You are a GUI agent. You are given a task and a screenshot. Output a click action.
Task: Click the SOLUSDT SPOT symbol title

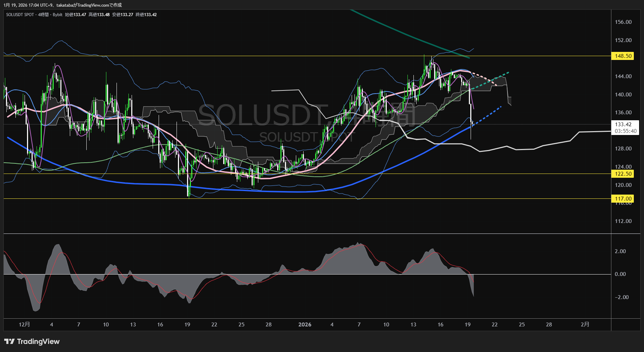click(20, 15)
